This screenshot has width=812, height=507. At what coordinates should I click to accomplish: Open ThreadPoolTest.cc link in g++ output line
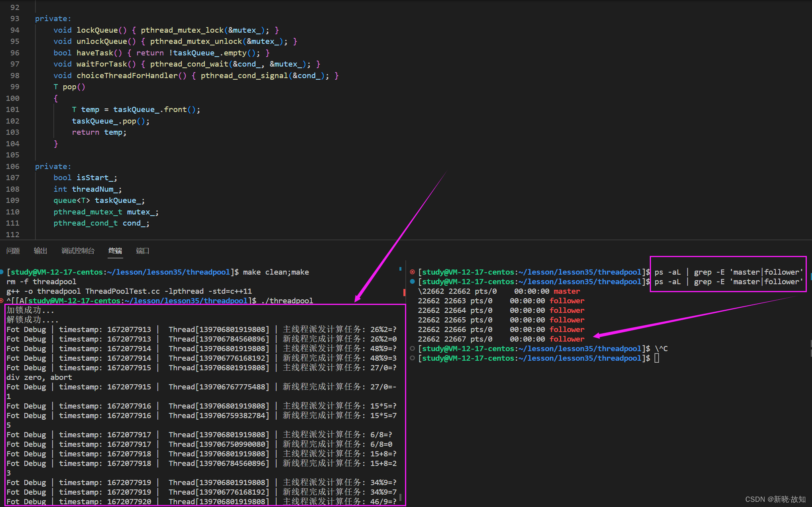(122, 291)
